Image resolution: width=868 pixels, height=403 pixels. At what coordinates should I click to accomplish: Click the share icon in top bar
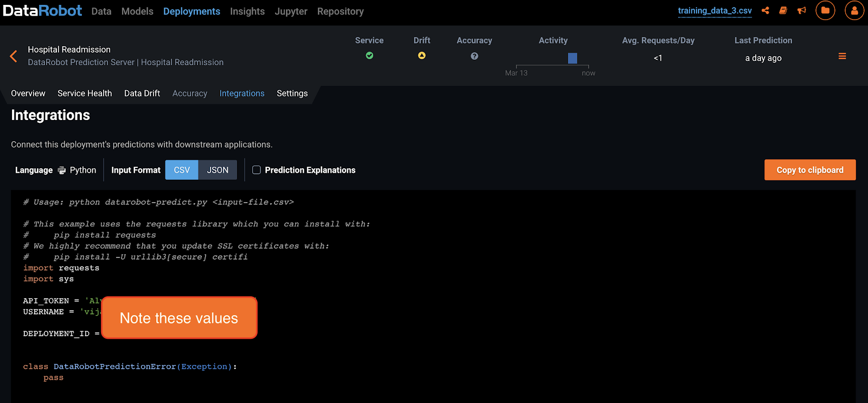click(765, 10)
